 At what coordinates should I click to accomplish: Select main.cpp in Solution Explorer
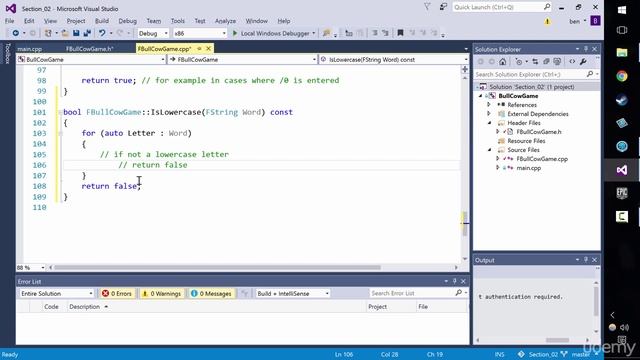529,168
